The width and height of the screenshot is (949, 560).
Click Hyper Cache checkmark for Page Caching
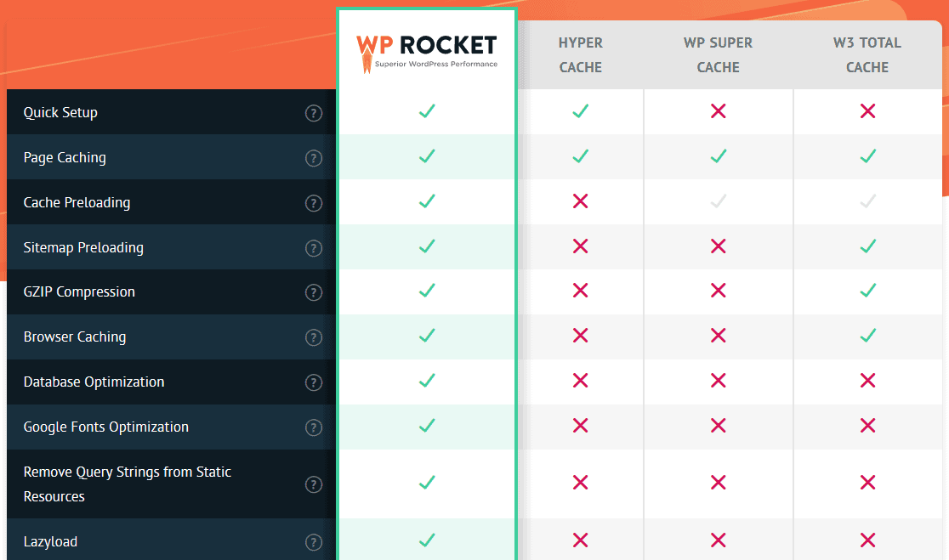[x=581, y=156]
